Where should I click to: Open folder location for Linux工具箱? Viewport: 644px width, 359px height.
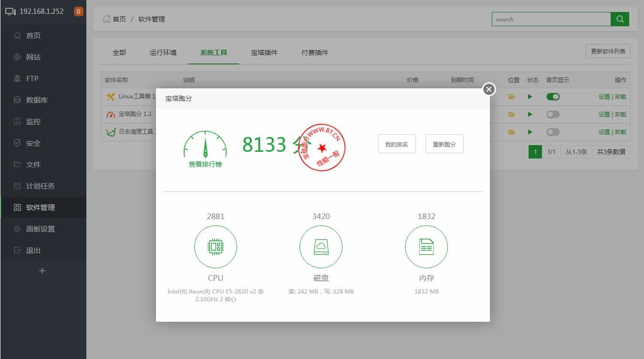(x=511, y=97)
